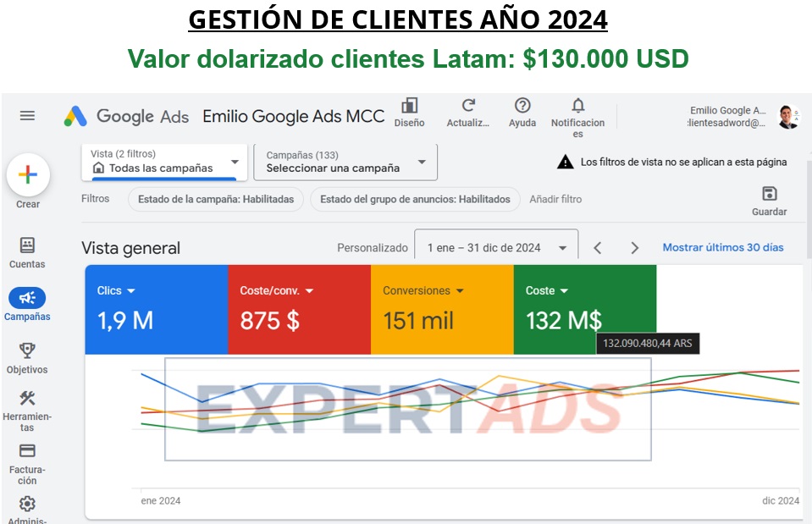Click Añadir filtro
812x524 pixels.
[x=555, y=199]
